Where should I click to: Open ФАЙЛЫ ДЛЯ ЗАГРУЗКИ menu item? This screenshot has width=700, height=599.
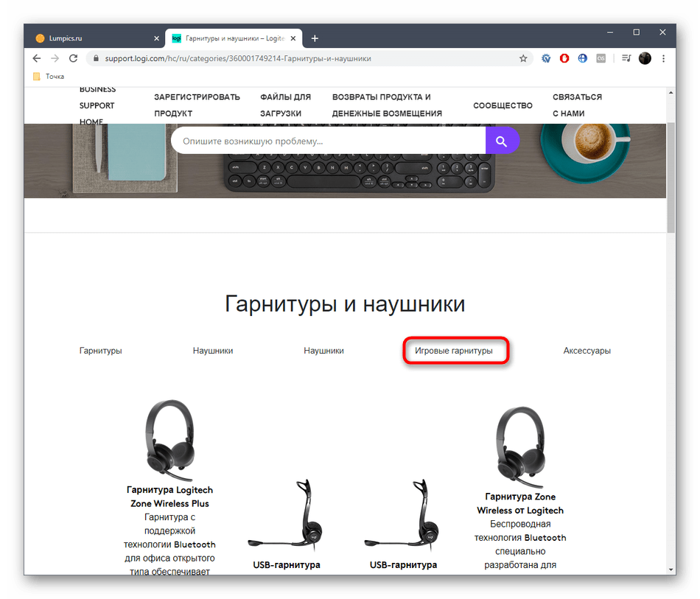tap(285, 105)
